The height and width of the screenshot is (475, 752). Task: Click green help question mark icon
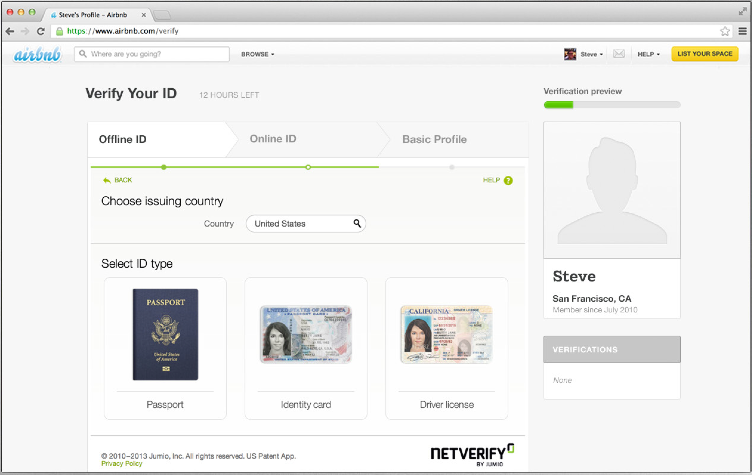coord(508,180)
